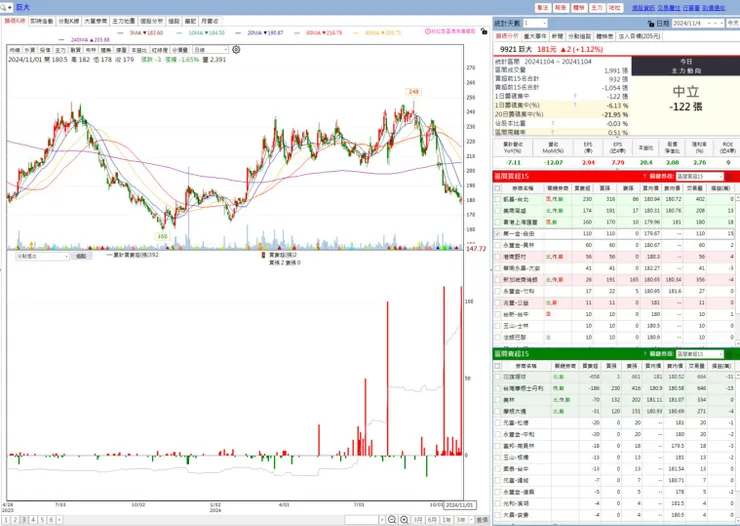Click 2024/11/01 date marker on time axis
This screenshot has width=740, height=526.
coord(459,505)
